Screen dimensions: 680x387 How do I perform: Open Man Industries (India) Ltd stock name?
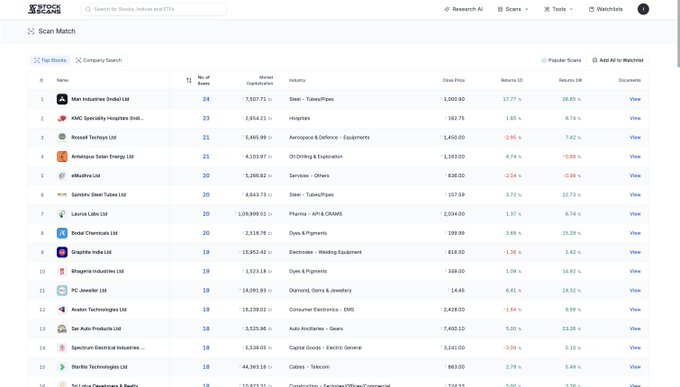point(100,99)
